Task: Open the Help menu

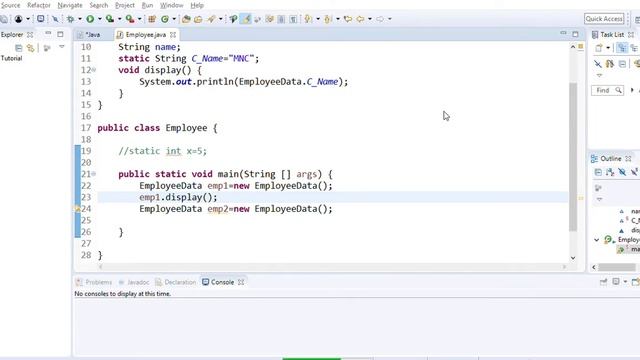Action: 197,5
